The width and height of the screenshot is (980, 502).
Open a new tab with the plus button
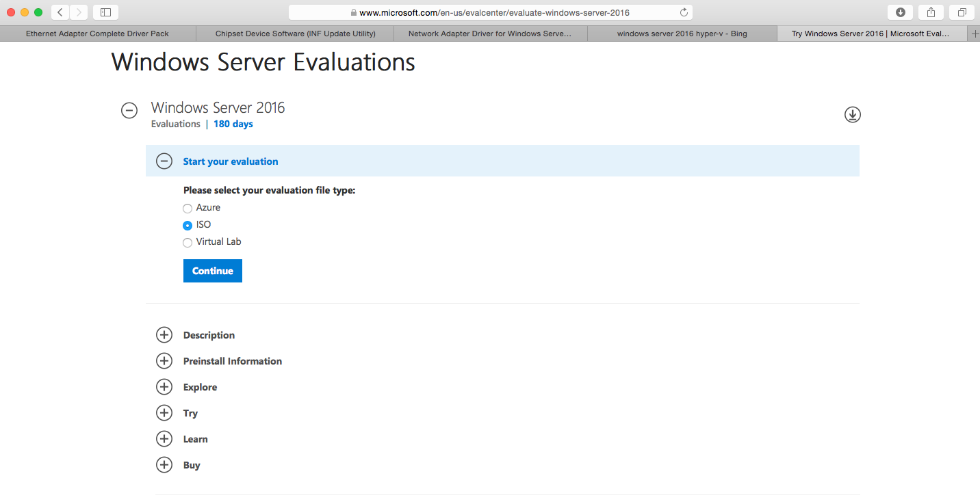[x=975, y=34]
